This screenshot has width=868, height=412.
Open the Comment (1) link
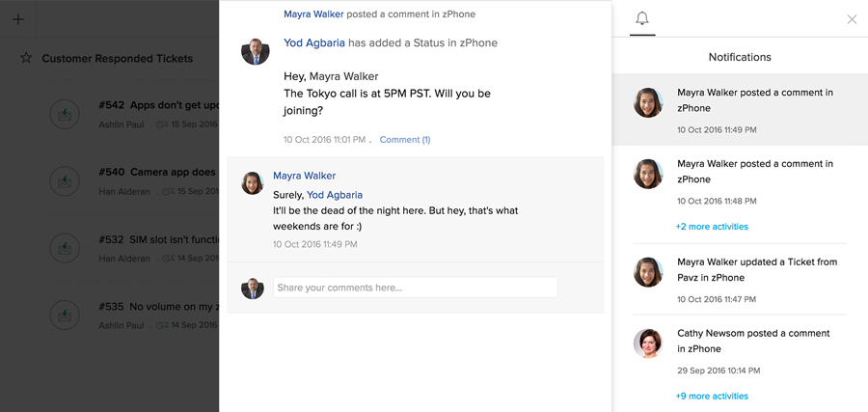(x=405, y=140)
